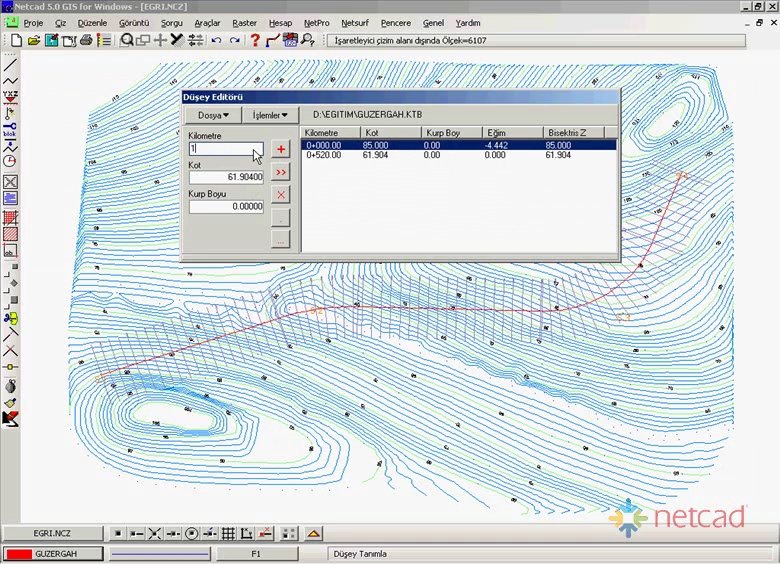The image size is (780, 564).
Task: Click the save project disk icon
Action: coord(51,40)
